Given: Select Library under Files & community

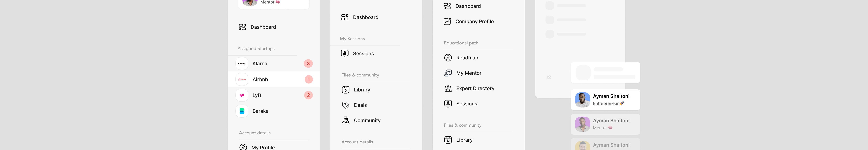Looking at the screenshot, I should 362,90.
